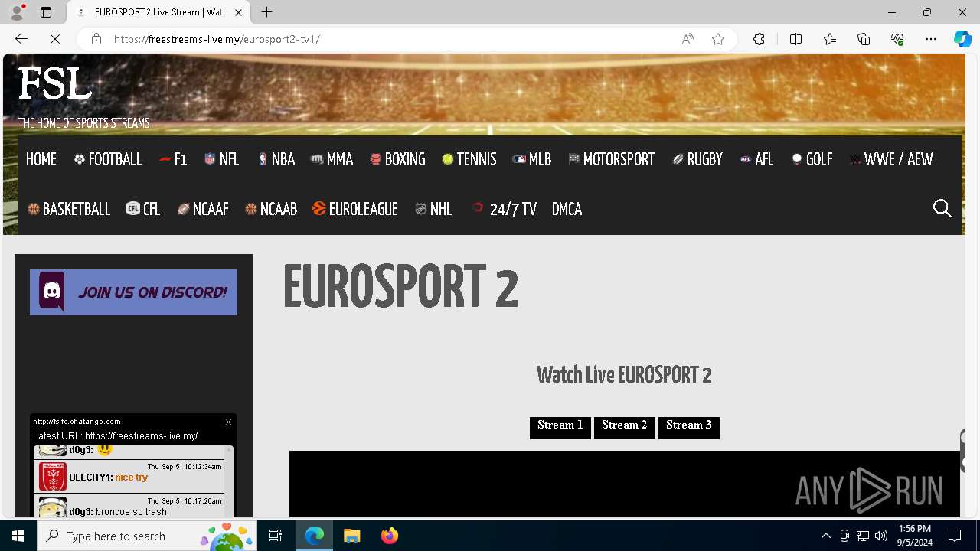Image resolution: width=980 pixels, height=551 pixels.
Task: Open the RUGBY streams menu
Action: 697,159
